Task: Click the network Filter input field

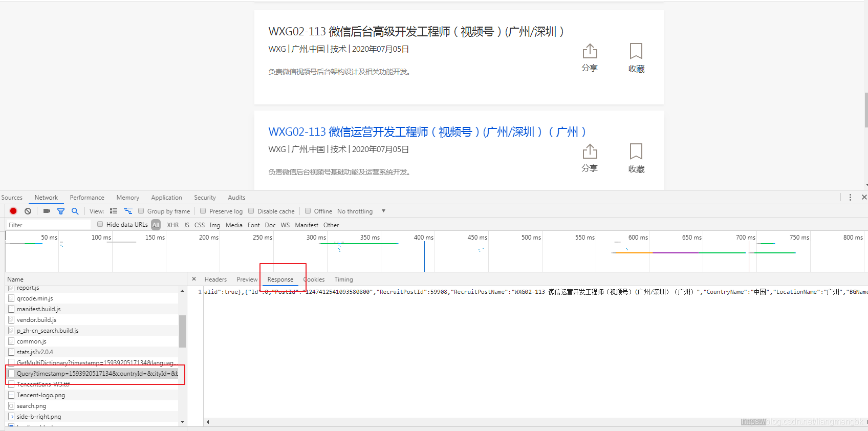Action: [48, 225]
